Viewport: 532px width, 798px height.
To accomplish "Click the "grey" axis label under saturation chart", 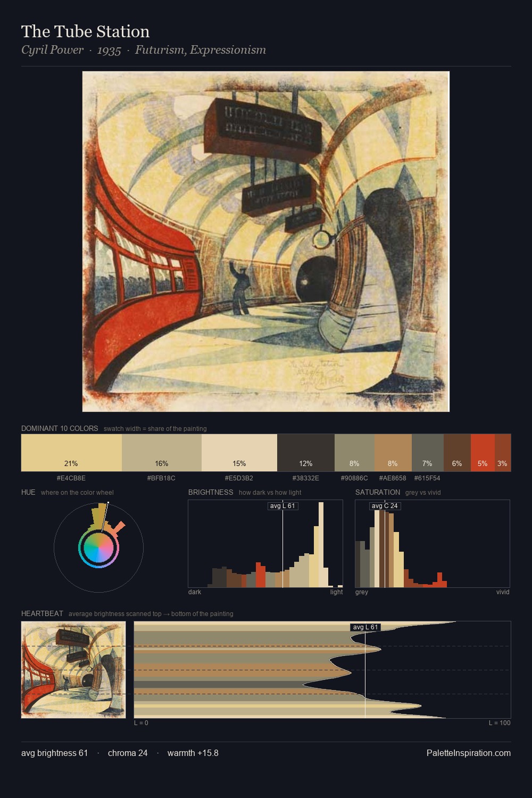I will point(362,592).
